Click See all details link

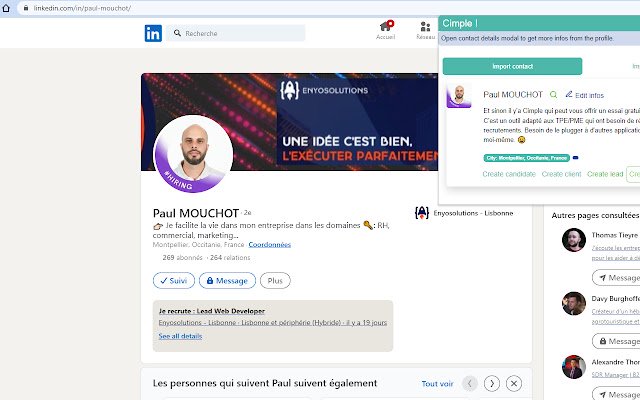(x=180, y=336)
